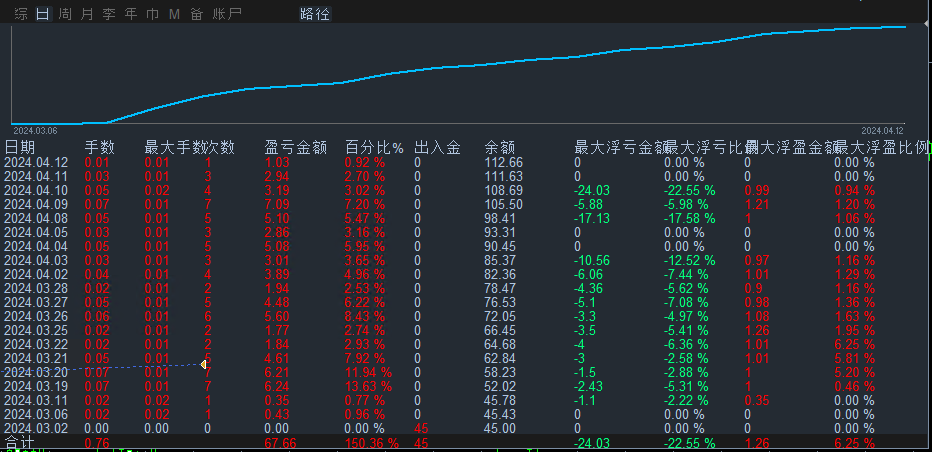Click the total lots value 0.76
932x452 pixels.
click(97, 443)
